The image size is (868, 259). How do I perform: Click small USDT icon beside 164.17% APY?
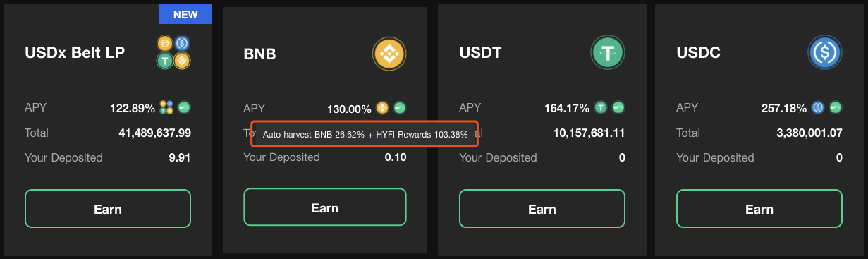click(x=601, y=107)
